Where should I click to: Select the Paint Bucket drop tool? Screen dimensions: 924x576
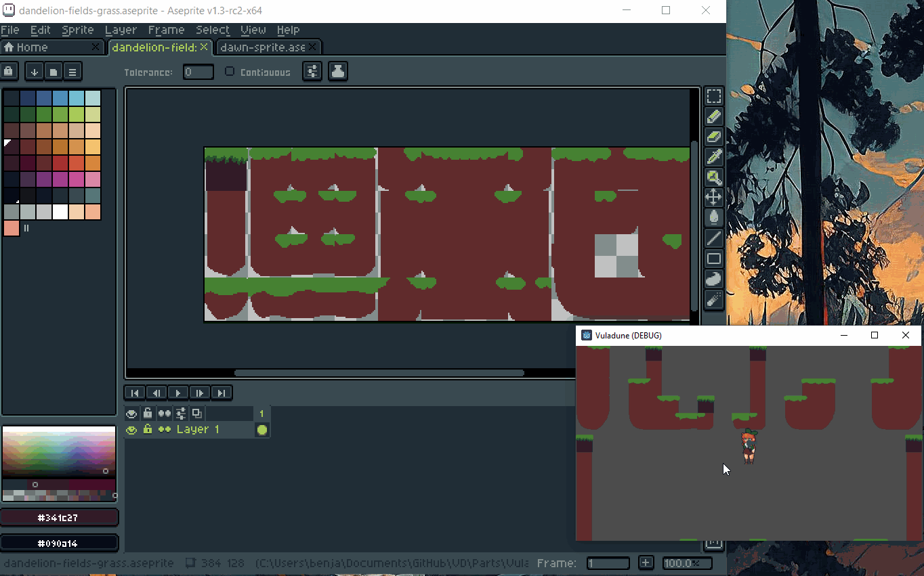click(x=713, y=218)
